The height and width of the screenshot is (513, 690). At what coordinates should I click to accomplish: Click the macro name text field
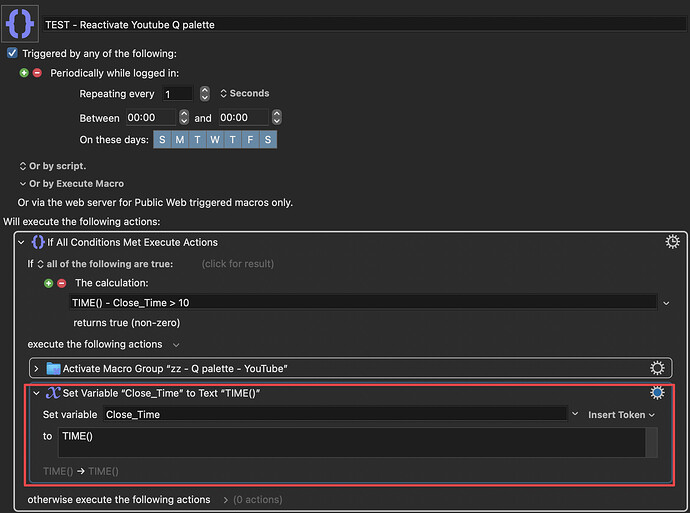[360, 24]
